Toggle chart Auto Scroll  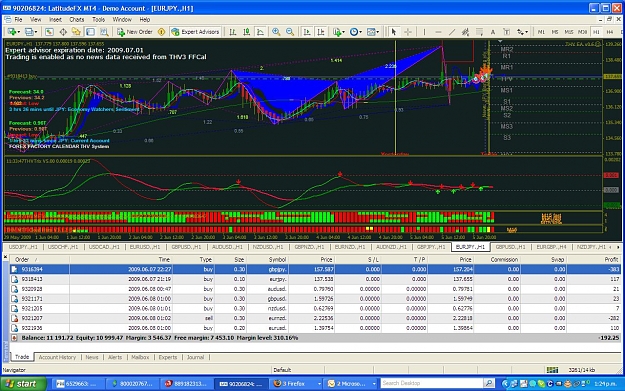[307, 32]
